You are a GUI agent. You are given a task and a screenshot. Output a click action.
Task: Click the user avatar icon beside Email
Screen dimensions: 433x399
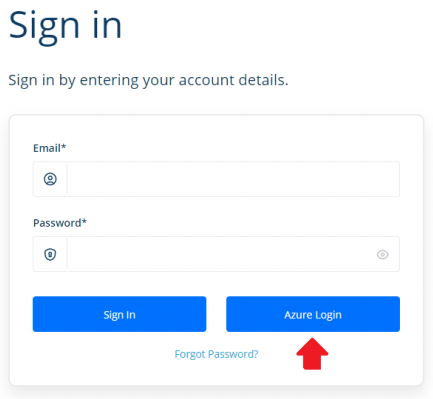pos(50,179)
